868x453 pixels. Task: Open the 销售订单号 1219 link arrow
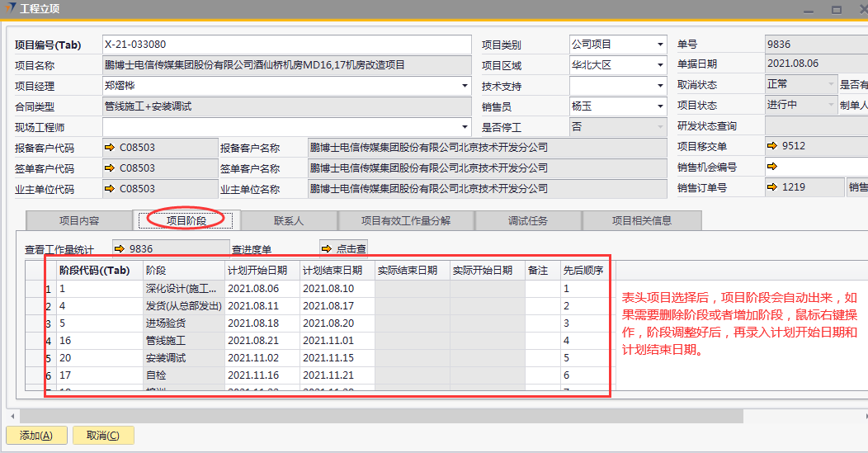[x=771, y=187]
